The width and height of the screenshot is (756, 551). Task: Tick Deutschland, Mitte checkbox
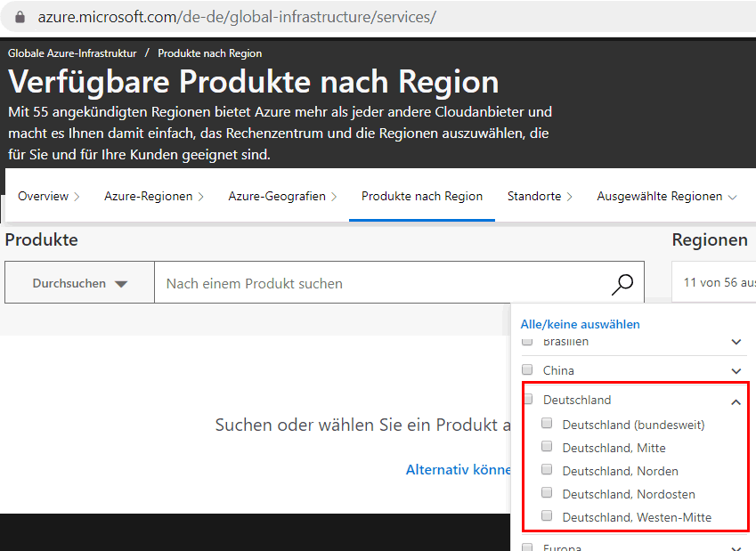tap(547, 446)
